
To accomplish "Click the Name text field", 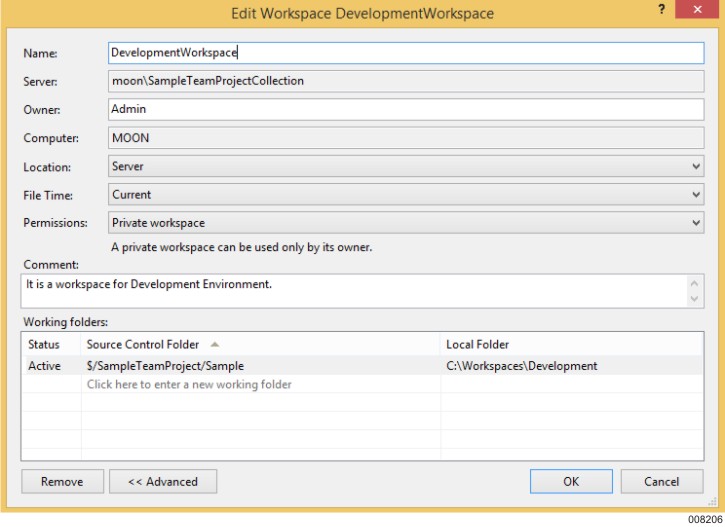I will coord(405,52).
